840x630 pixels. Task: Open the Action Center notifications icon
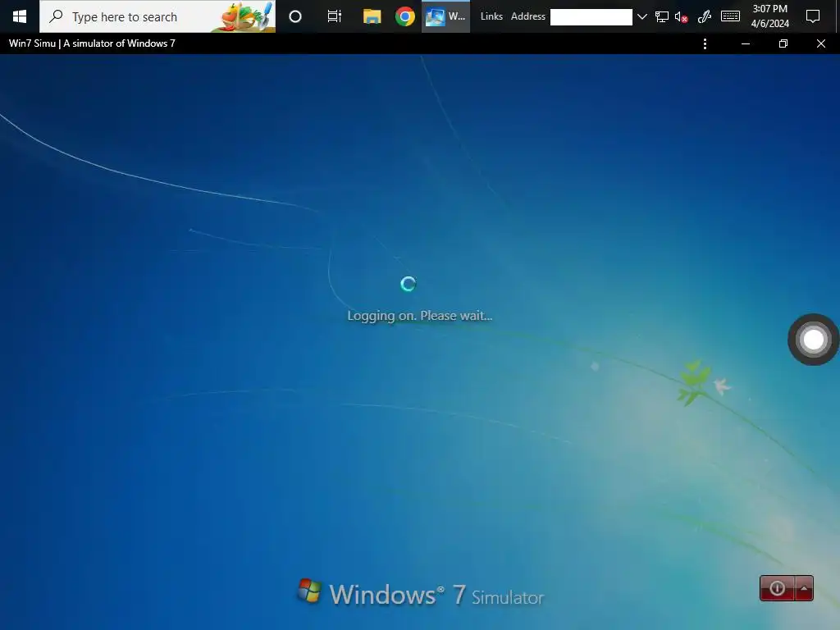[x=813, y=16]
